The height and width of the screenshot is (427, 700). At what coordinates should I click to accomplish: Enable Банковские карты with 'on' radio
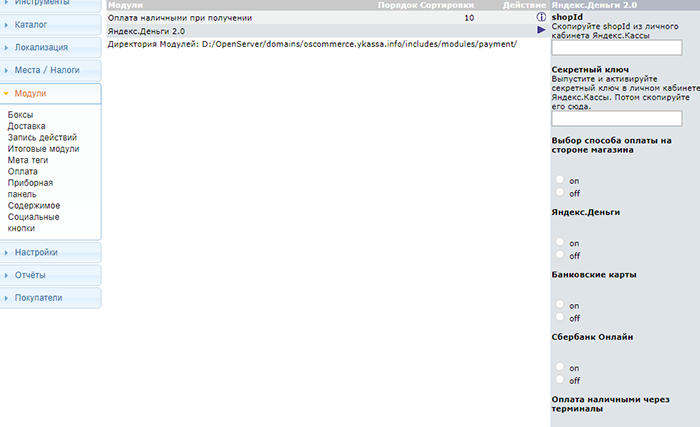[560, 304]
